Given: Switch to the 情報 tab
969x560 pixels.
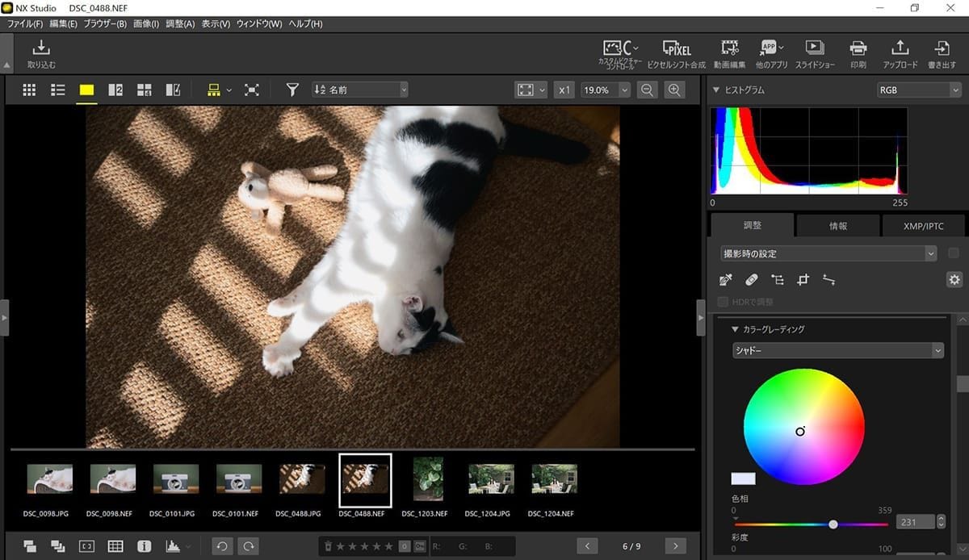Looking at the screenshot, I should 837,225.
